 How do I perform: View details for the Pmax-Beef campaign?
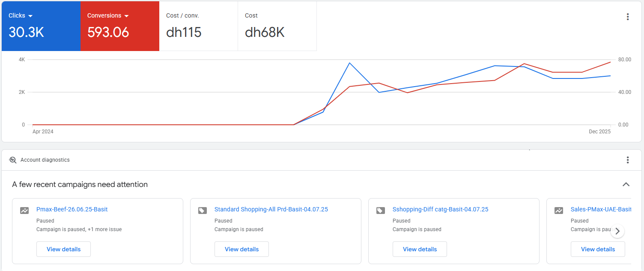[63, 249]
